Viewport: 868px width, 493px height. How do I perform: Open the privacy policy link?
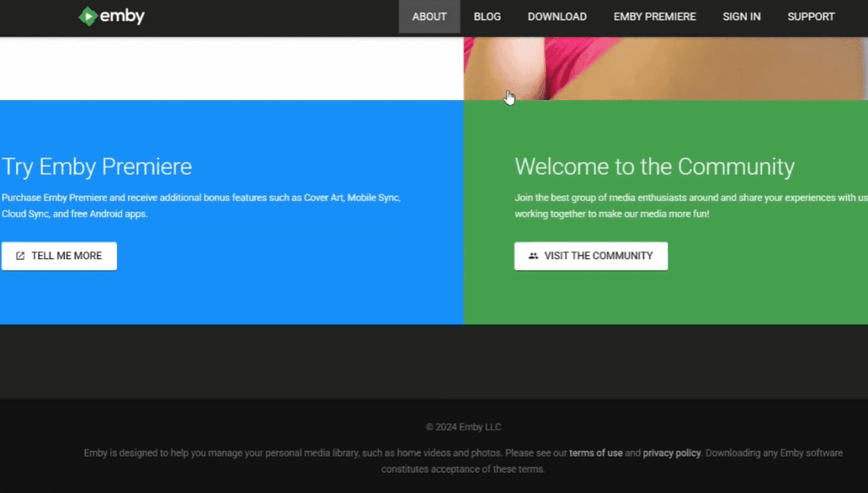pyautogui.click(x=671, y=452)
